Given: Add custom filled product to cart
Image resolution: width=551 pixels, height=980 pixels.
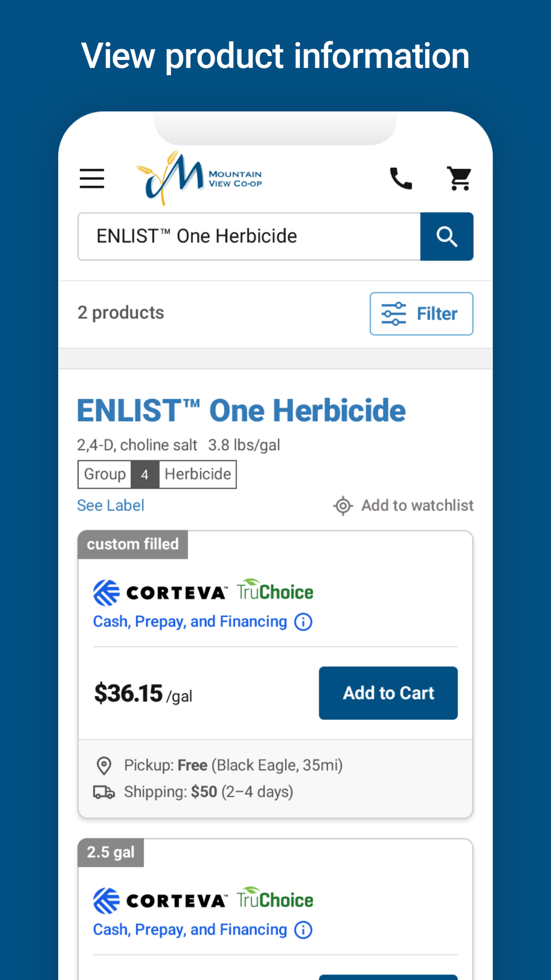Looking at the screenshot, I should tap(388, 693).
